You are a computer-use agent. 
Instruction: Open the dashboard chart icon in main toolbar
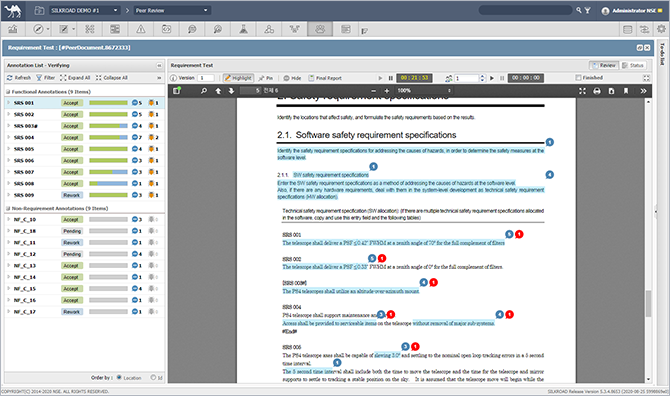(x=12, y=29)
